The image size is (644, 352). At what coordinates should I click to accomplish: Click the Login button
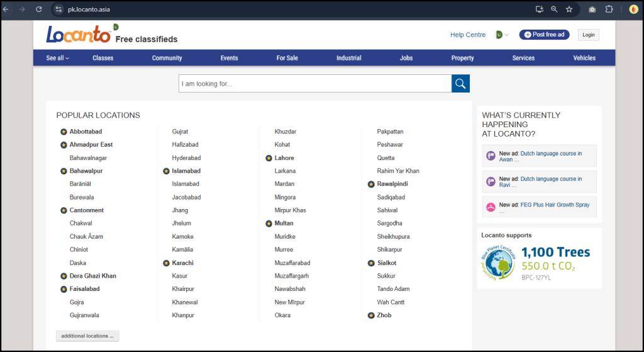point(588,35)
